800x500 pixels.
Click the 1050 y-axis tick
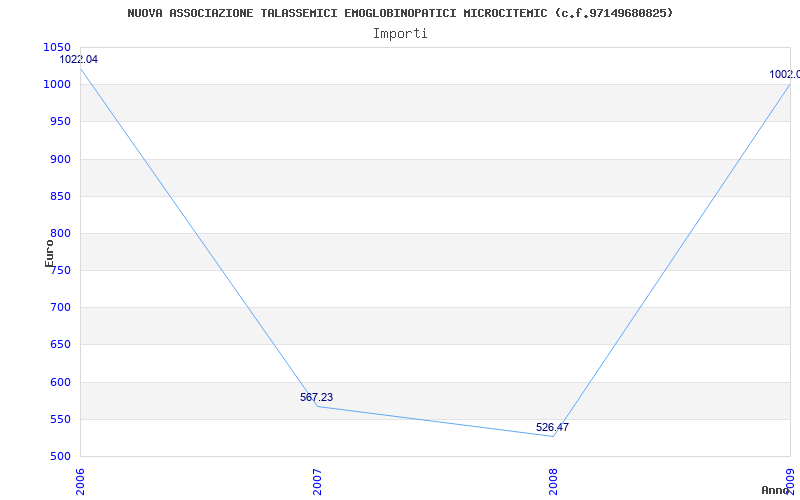[57, 47]
